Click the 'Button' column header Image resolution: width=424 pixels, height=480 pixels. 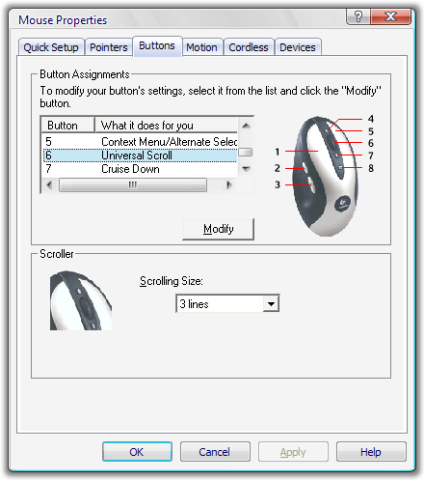(x=68, y=125)
